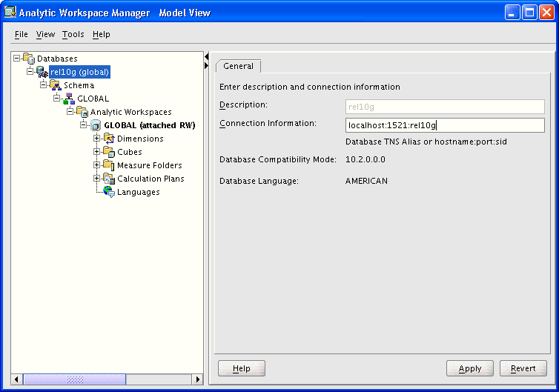Select the Cubes tree label

click(x=130, y=152)
